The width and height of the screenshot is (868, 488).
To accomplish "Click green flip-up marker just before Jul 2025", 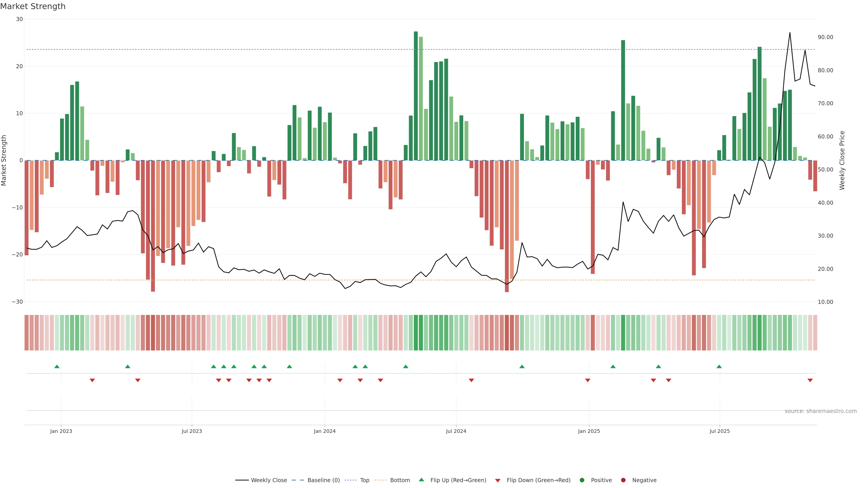I will [719, 366].
